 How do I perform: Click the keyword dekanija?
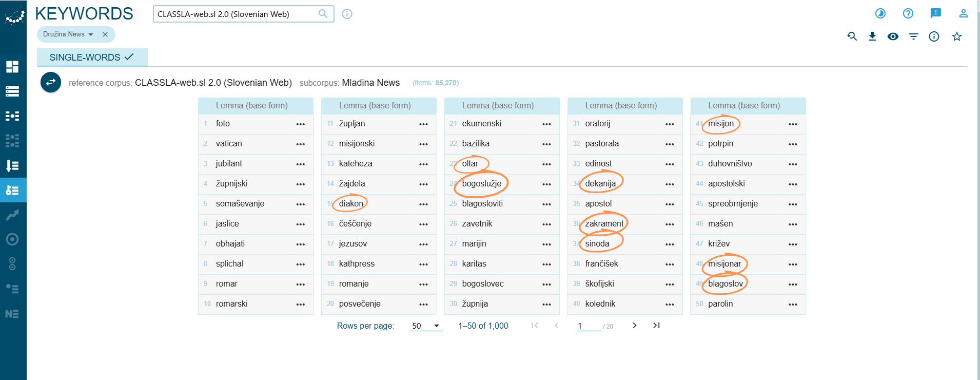pyautogui.click(x=600, y=183)
